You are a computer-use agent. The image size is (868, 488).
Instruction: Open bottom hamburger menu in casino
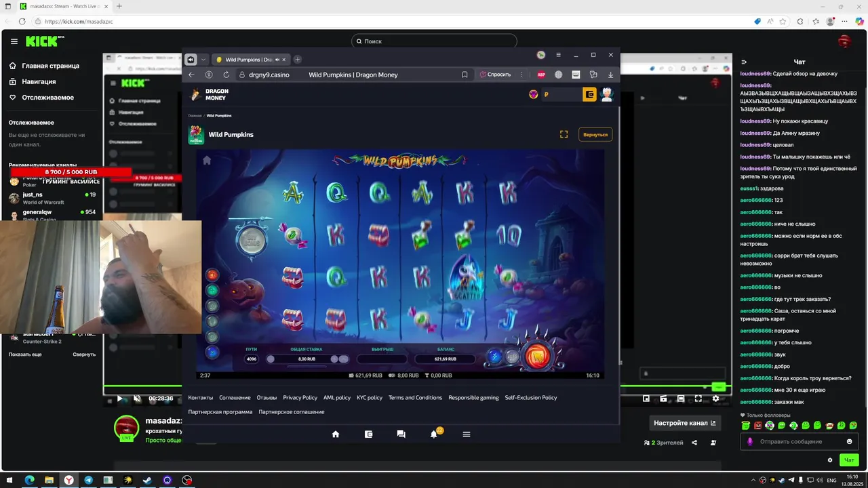pos(467,434)
